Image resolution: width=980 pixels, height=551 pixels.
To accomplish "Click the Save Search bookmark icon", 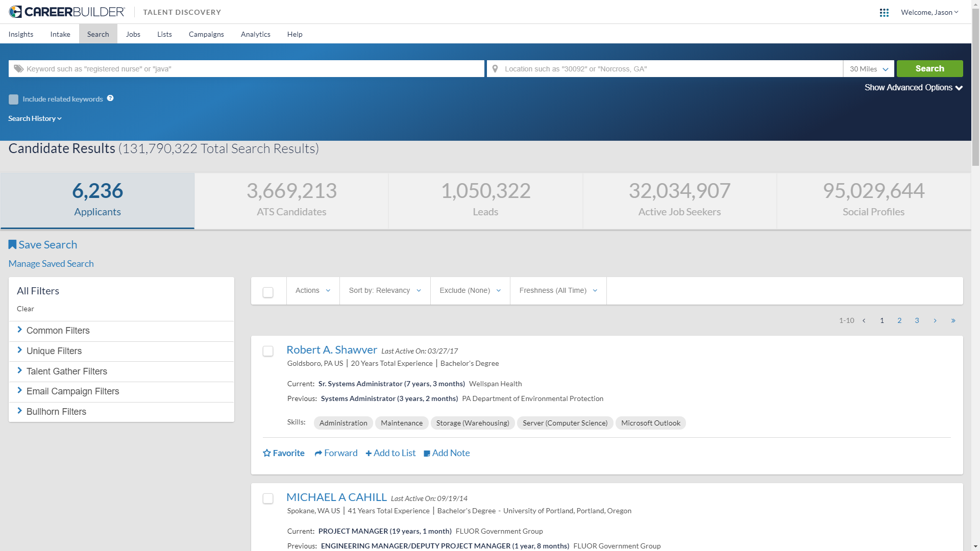I will click(x=13, y=245).
